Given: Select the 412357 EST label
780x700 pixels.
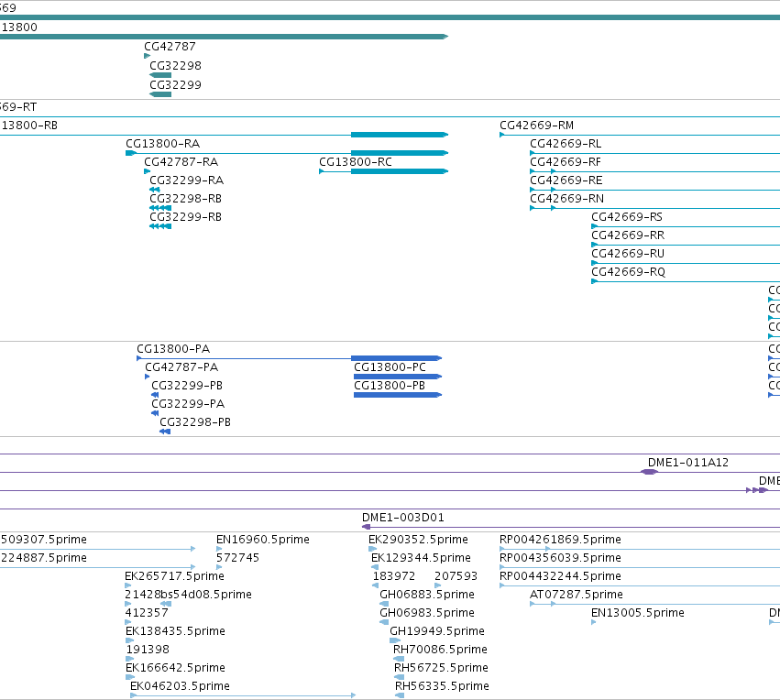Looking at the screenshot, I should 147,613.
